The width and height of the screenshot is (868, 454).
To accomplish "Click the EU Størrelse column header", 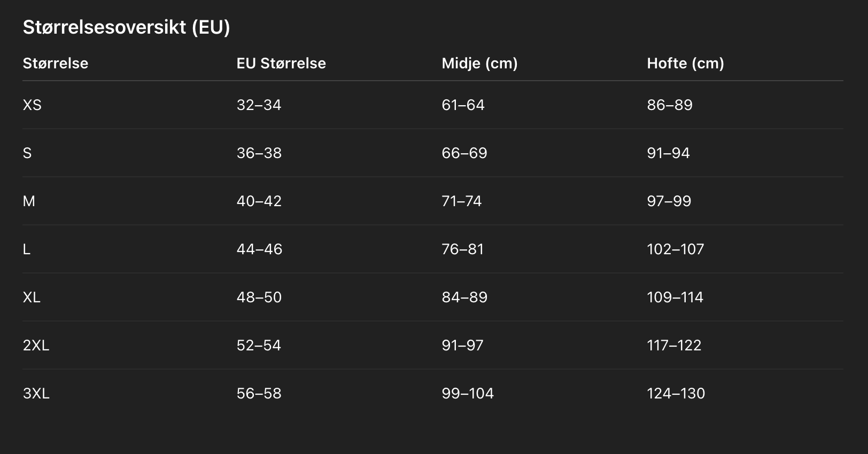I will (281, 64).
